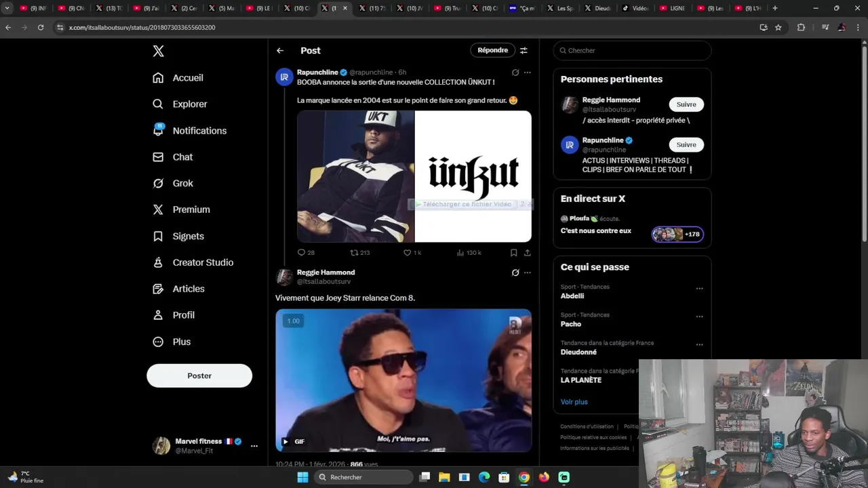Open options for Abdelli trend
This screenshot has width=868, height=488.
click(x=699, y=289)
